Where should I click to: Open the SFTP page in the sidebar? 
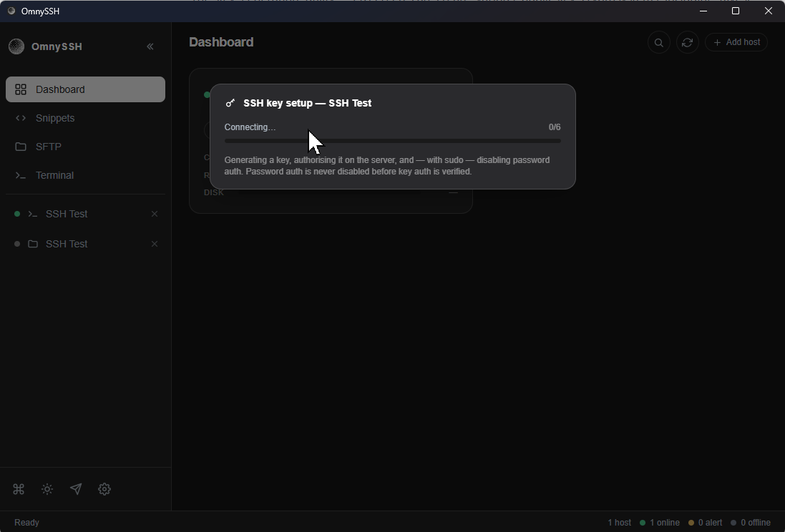coord(85,147)
